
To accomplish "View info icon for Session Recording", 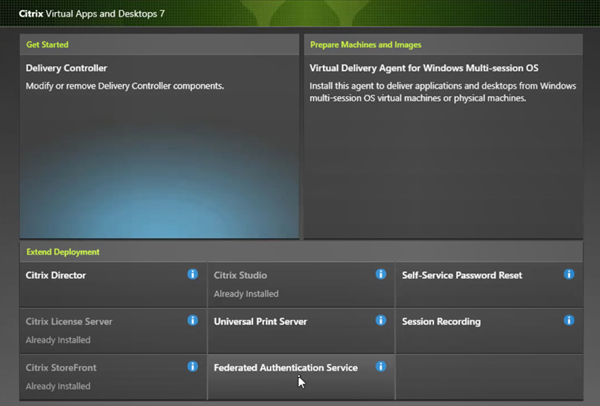I will [x=569, y=320].
